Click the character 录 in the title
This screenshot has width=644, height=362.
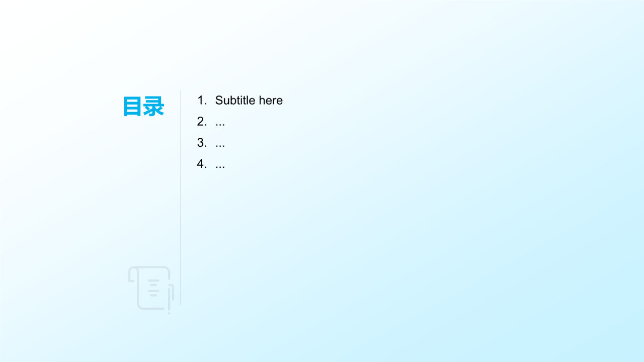[154, 107]
